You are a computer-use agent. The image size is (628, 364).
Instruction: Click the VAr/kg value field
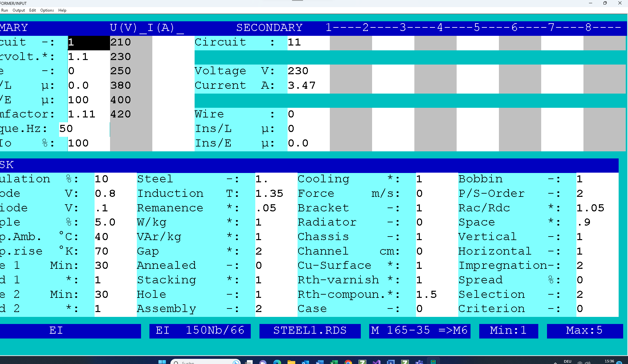pyautogui.click(x=276, y=237)
